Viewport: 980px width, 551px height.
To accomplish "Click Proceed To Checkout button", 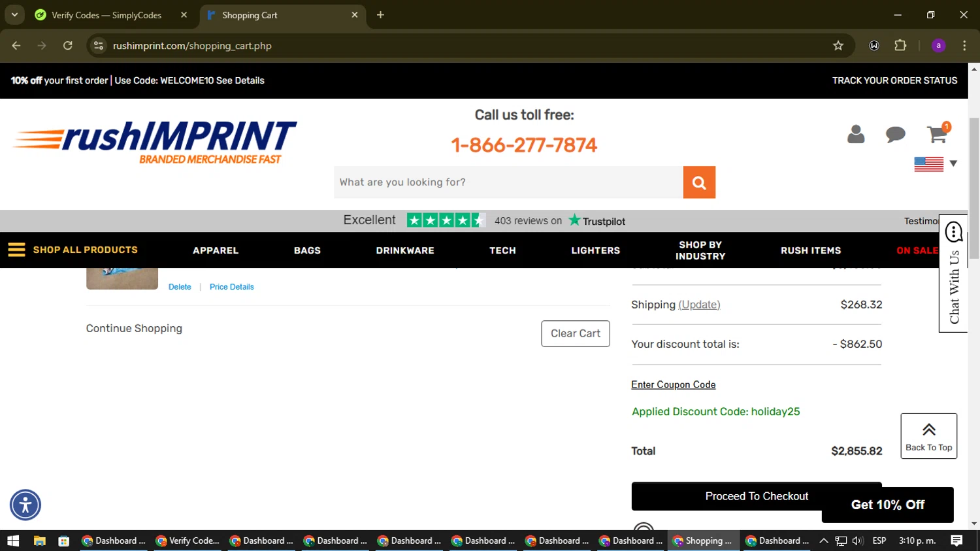I will point(757,496).
